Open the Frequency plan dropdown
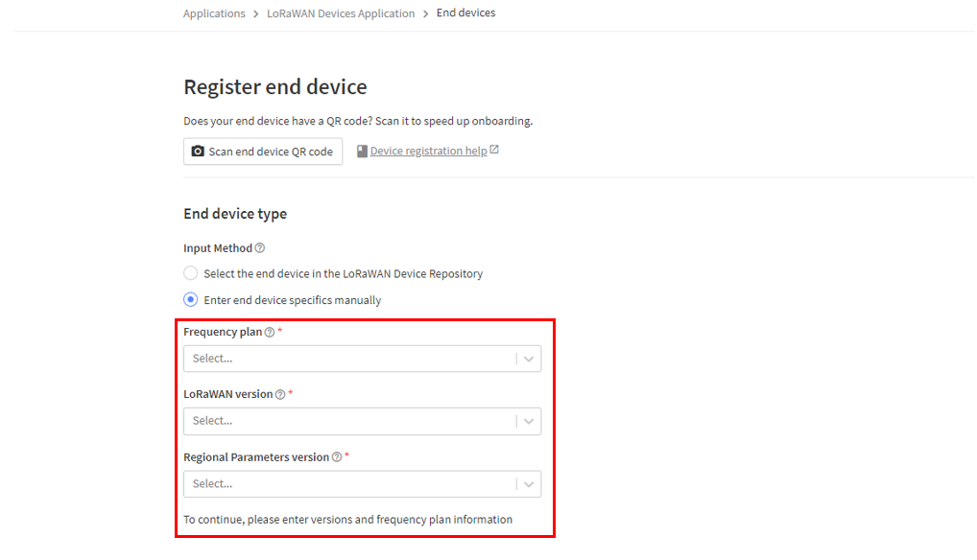Viewport: 977px width, 560px height. click(362, 359)
